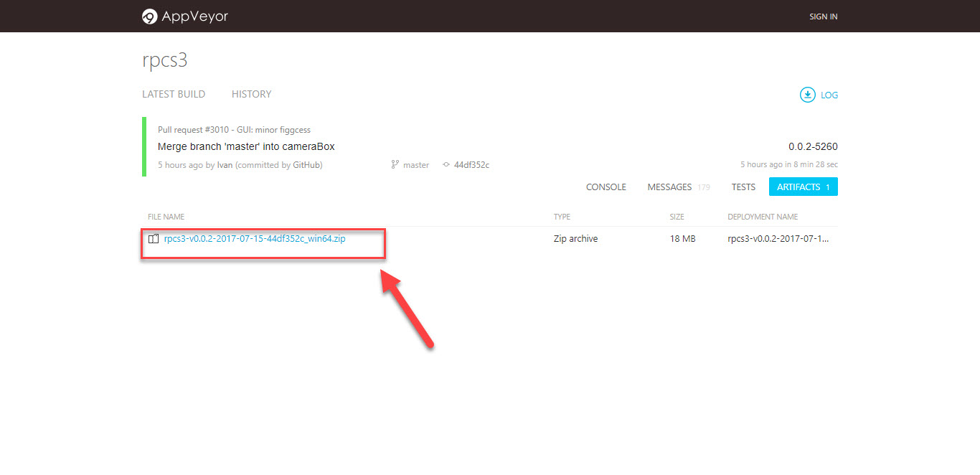Click the master branch icon
980x475 pixels.
pos(395,165)
